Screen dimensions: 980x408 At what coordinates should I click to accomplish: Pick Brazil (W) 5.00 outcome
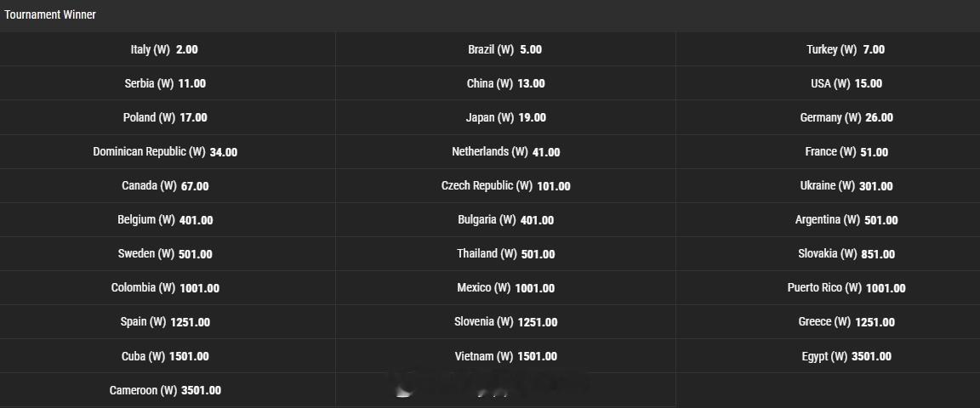[x=505, y=49]
